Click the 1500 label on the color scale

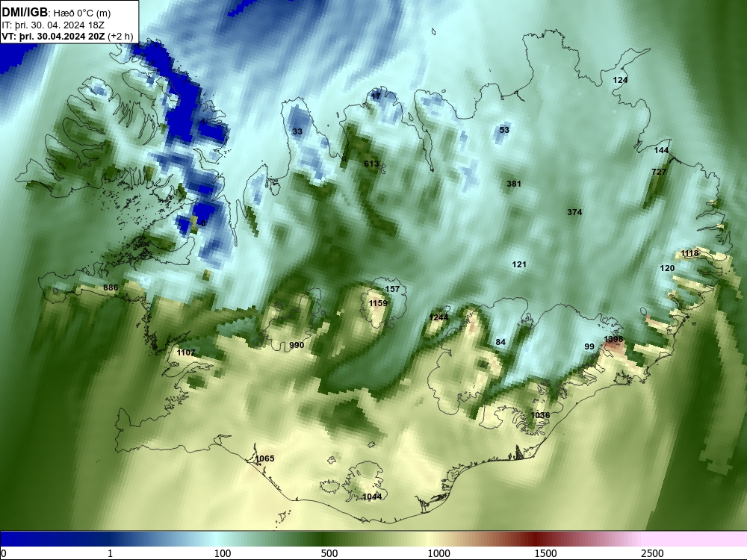(545, 553)
